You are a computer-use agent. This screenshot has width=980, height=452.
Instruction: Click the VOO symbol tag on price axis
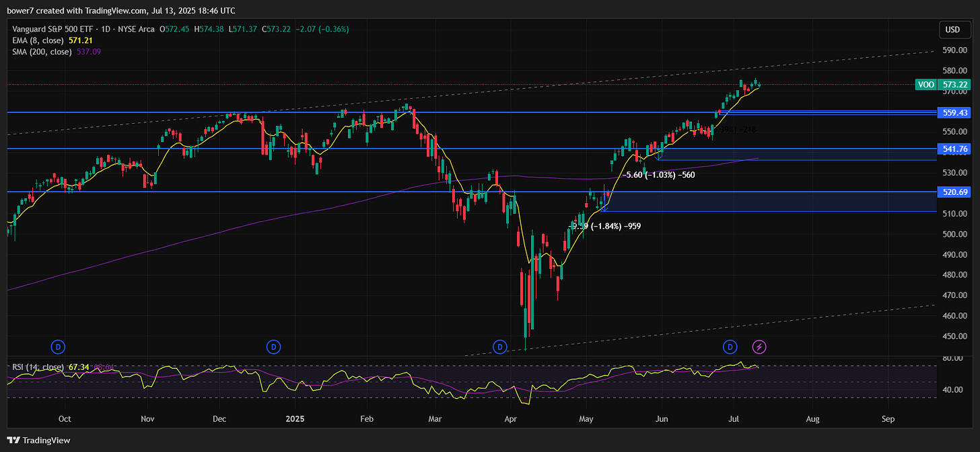[x=925, y=85]
